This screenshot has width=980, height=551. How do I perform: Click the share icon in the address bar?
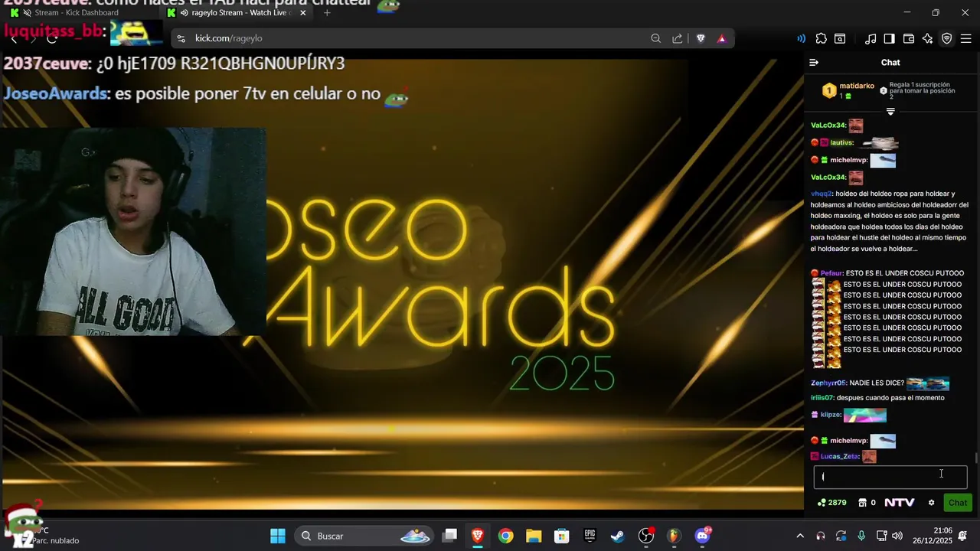point(678,38)
